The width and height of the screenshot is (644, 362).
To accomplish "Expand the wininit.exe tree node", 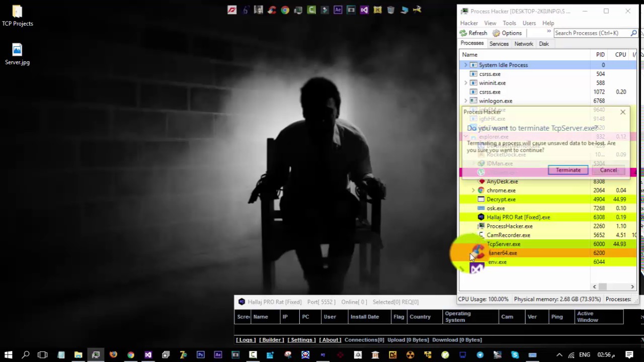I will [465, 83].
